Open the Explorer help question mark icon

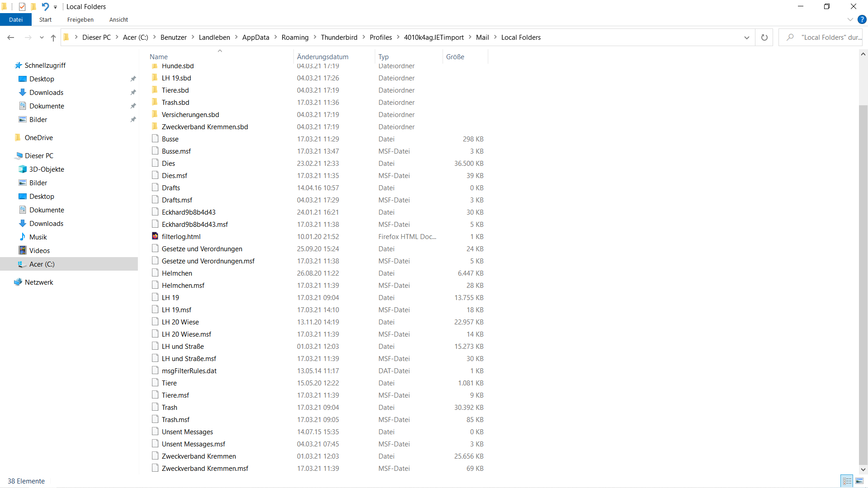point(862,19)
